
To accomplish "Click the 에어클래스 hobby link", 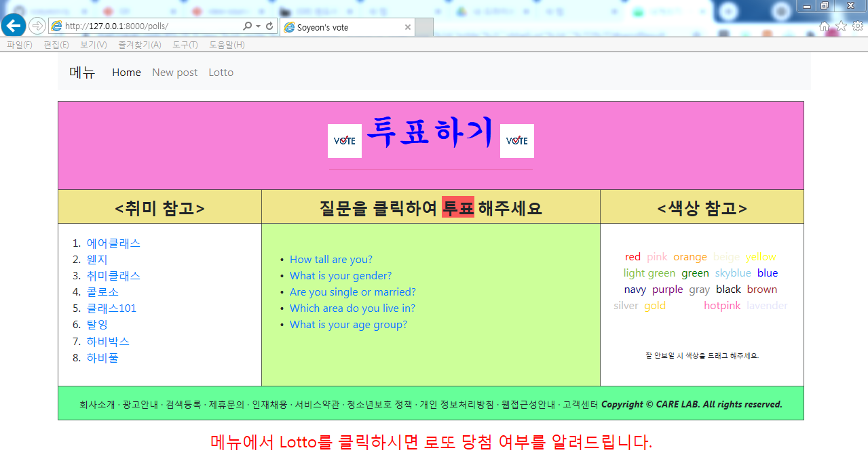I will (113, 243).
